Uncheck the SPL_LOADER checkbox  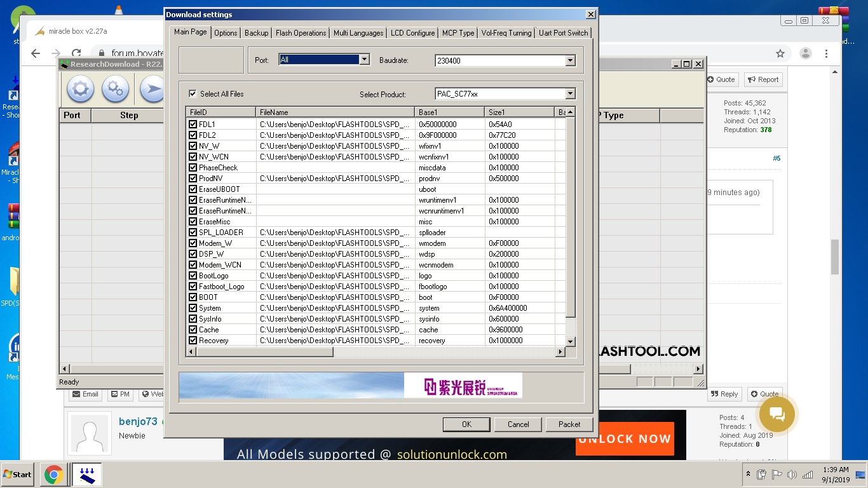click(193, 233)
